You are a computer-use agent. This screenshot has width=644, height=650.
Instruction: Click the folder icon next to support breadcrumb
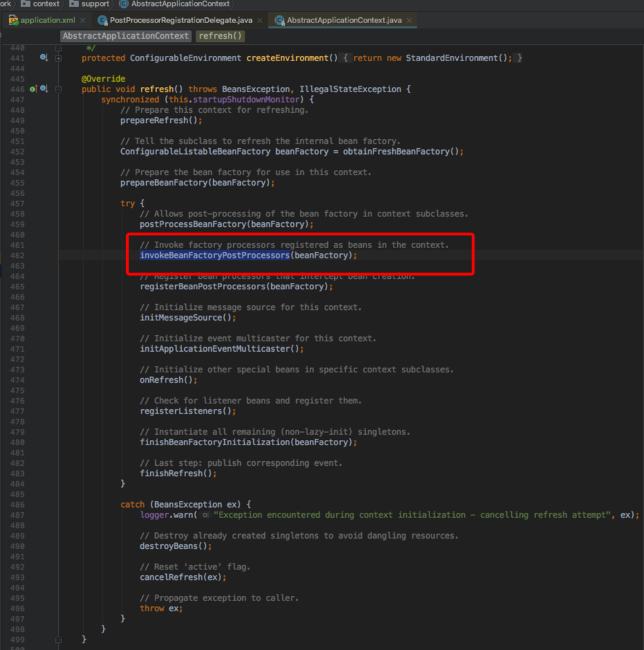(x=74, y=4)
